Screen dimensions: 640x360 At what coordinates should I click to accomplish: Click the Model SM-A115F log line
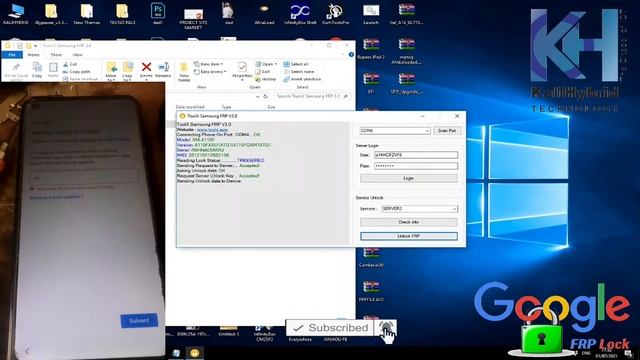click(x=196, y=140)
